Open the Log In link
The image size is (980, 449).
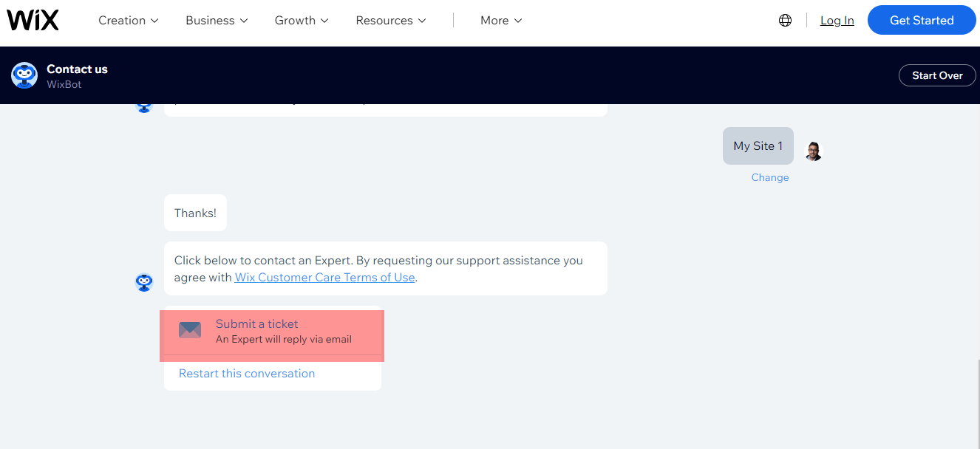pyautogui.click(x=837, y=20)
